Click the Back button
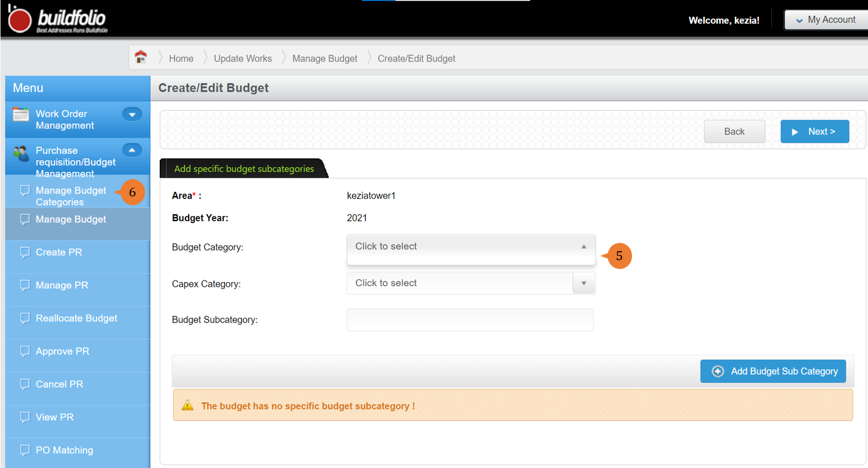The image size is (868, 468). coord(734,132)
